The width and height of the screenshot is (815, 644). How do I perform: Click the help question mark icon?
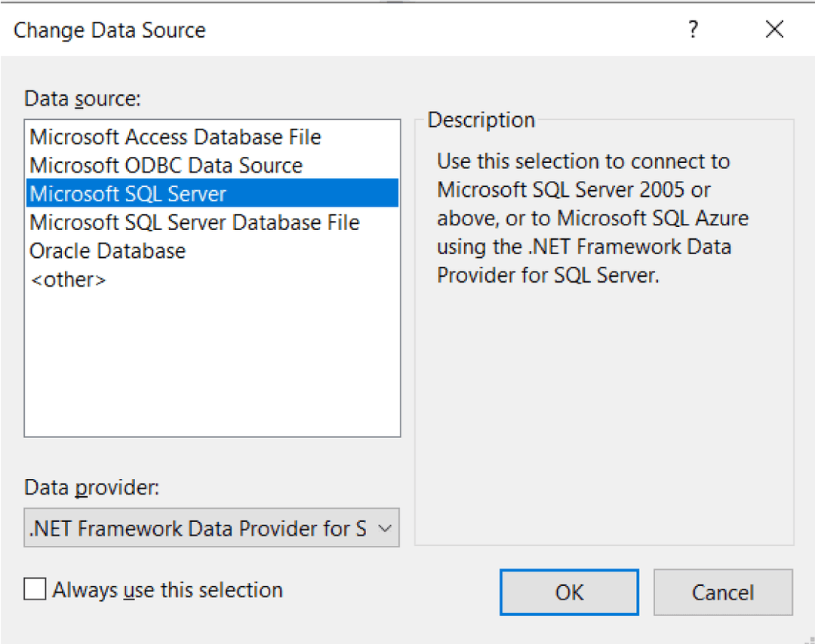pos(692,30)
